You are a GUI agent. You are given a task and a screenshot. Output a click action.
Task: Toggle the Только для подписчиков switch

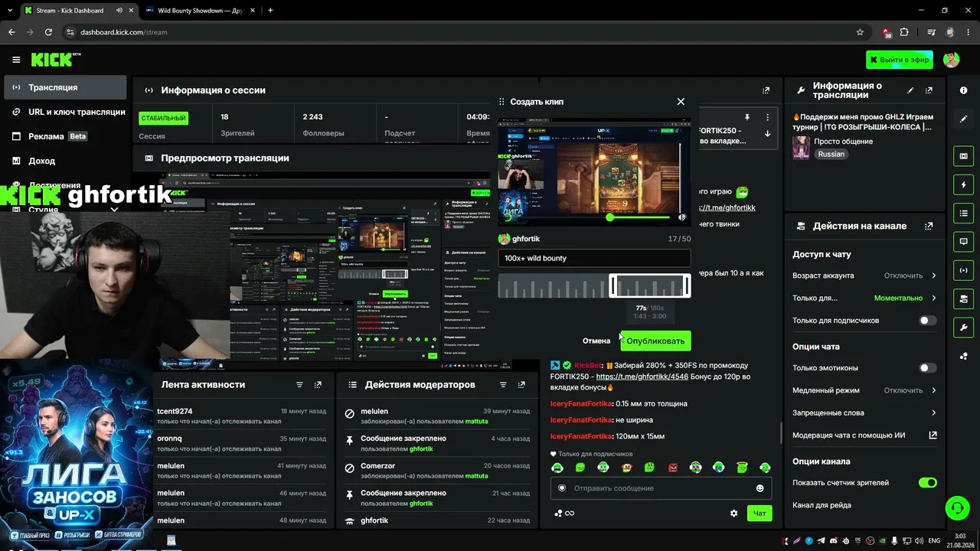pyautogui.click(x=927, y=321)
